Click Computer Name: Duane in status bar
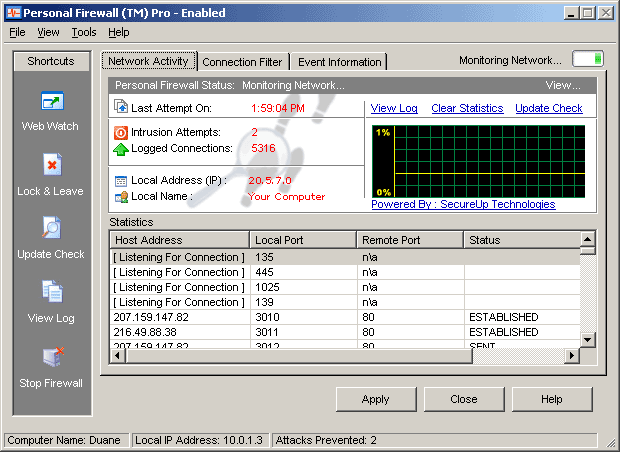The image size is (620, 452). [x=64, y=440]
